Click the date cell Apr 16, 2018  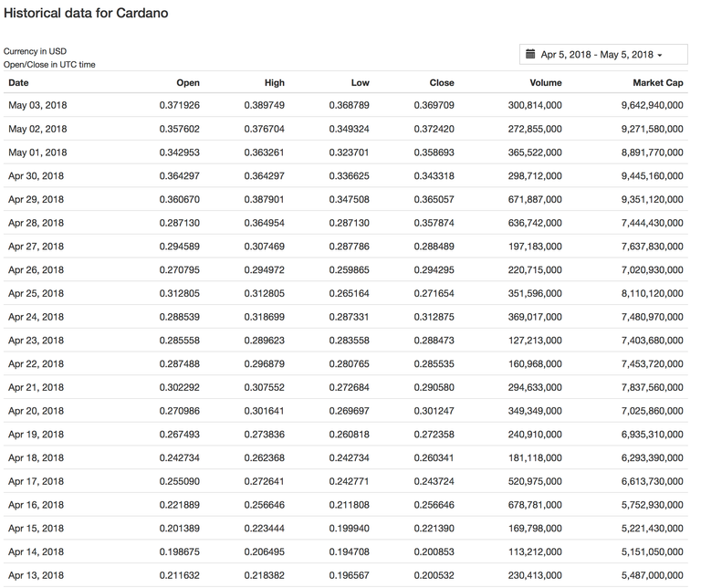click(36, 505)
